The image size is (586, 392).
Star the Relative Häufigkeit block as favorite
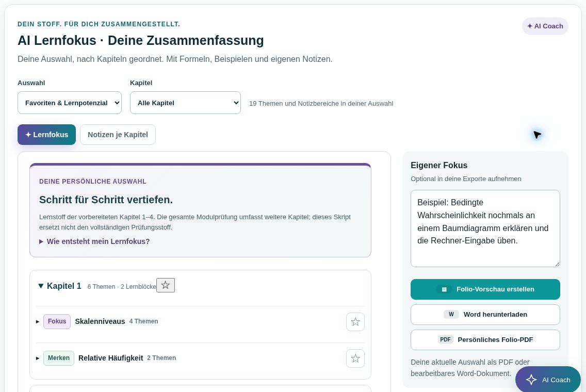click(355, 358)
